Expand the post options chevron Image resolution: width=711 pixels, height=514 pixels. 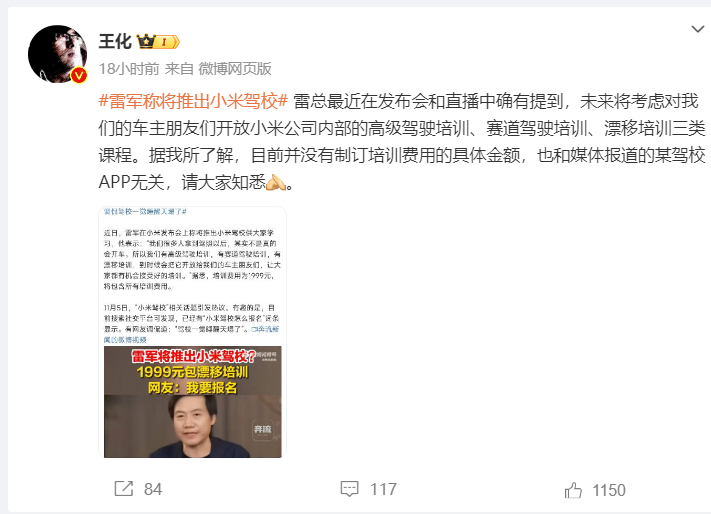tap(697, 29)
